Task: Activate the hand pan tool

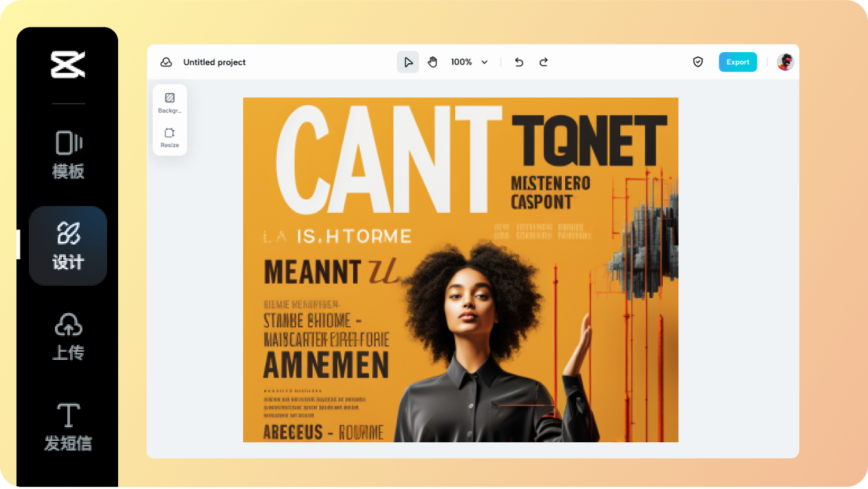Action: point(433,62)
